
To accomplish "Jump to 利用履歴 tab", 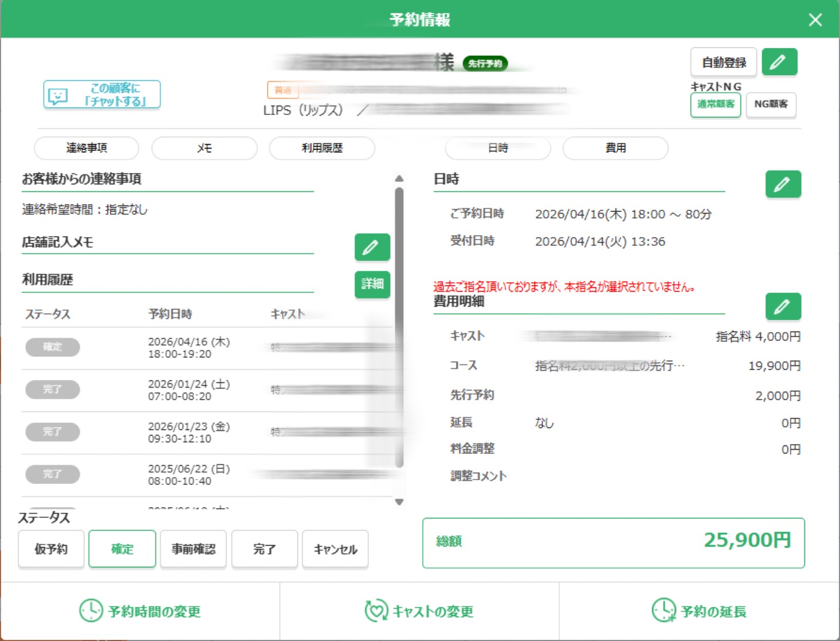I will click(322, 148).
